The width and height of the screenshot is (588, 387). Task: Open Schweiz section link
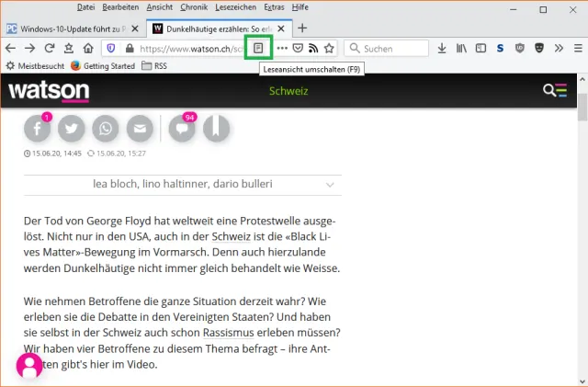[x=288, y=91]
